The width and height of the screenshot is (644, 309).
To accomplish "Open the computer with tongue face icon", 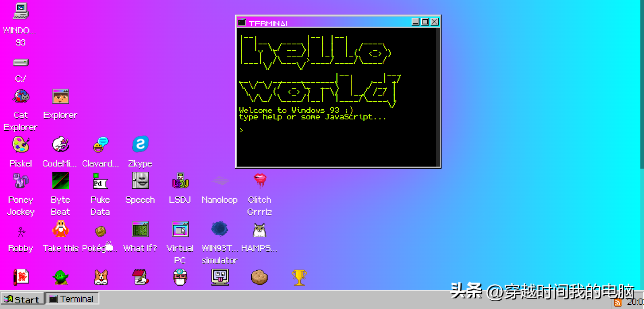I will pos(220,277).
